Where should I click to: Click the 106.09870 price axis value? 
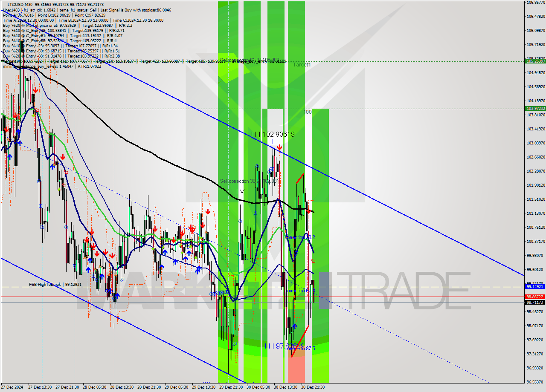point(535,30)
